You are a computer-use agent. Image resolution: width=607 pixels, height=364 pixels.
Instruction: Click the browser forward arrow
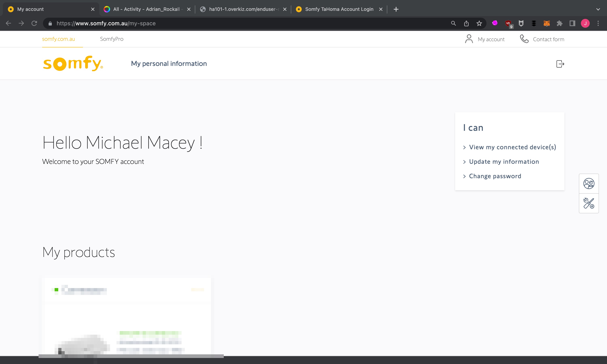pos(21,23)
